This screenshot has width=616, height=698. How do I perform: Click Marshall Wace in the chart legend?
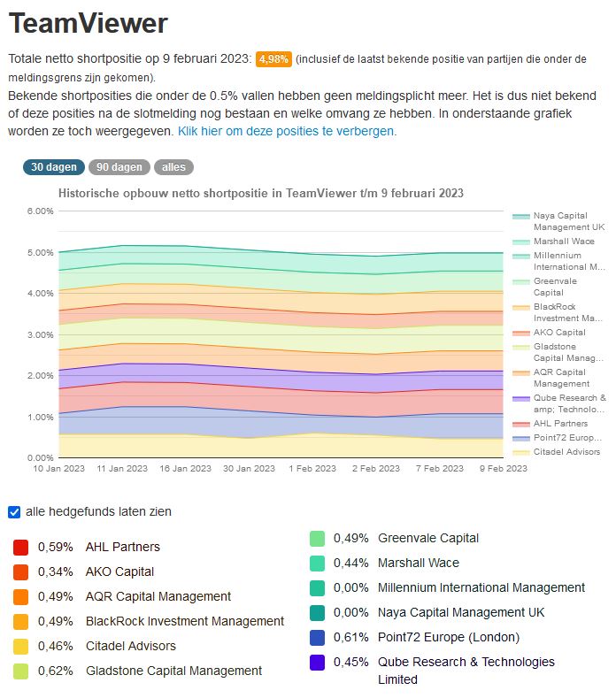click(x=563, y=241)
